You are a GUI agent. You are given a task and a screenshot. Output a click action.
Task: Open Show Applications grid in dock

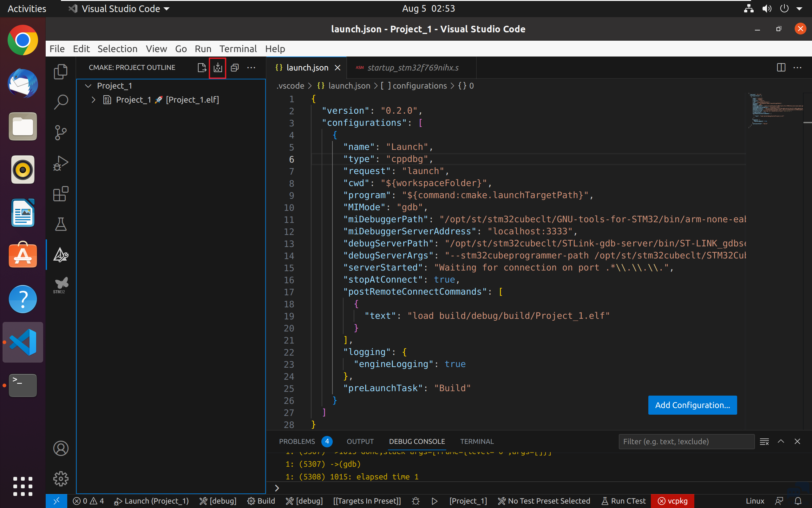(x=23, y=486)
